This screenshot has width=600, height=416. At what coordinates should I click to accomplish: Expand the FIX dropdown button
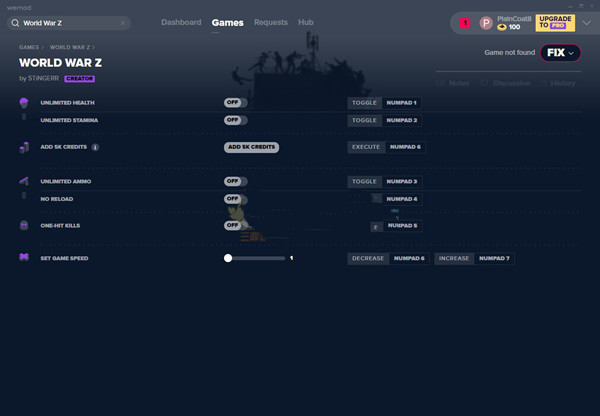click(560, 53)
